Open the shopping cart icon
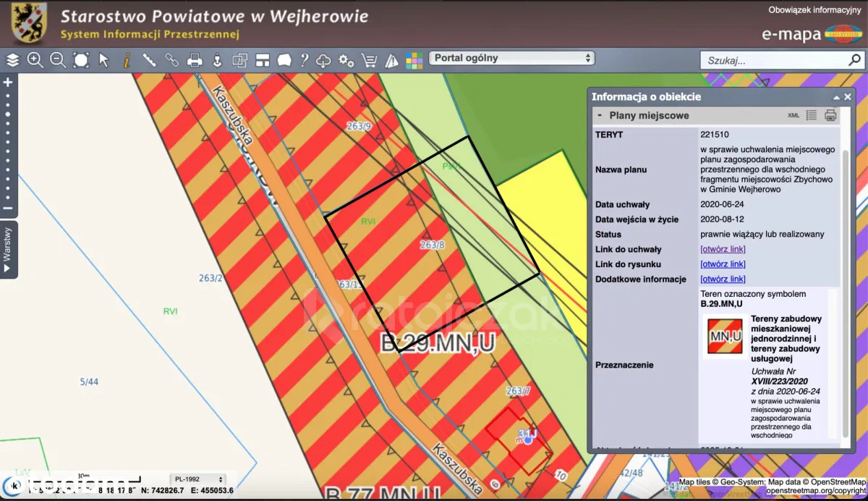This screenshot has height=501, width=868. click(x=369, y=60)
